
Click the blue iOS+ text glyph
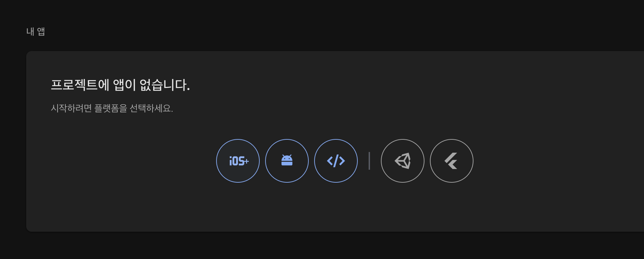(239, 161)
